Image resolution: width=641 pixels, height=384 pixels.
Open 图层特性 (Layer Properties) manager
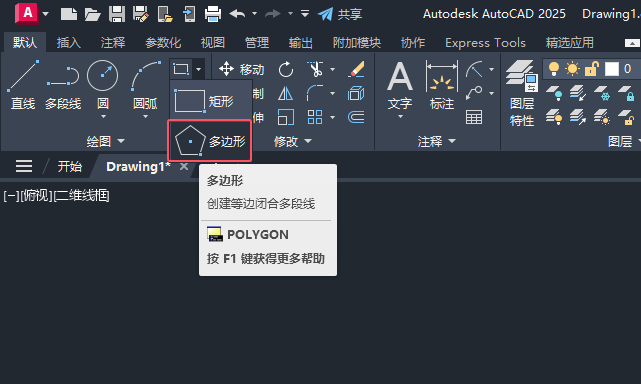[522, 93]
